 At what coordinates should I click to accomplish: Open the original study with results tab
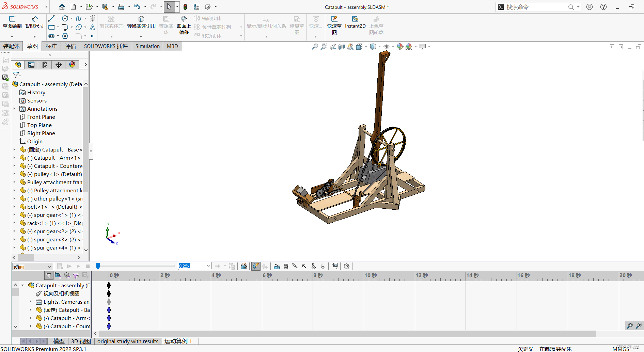tap(128, 341)
